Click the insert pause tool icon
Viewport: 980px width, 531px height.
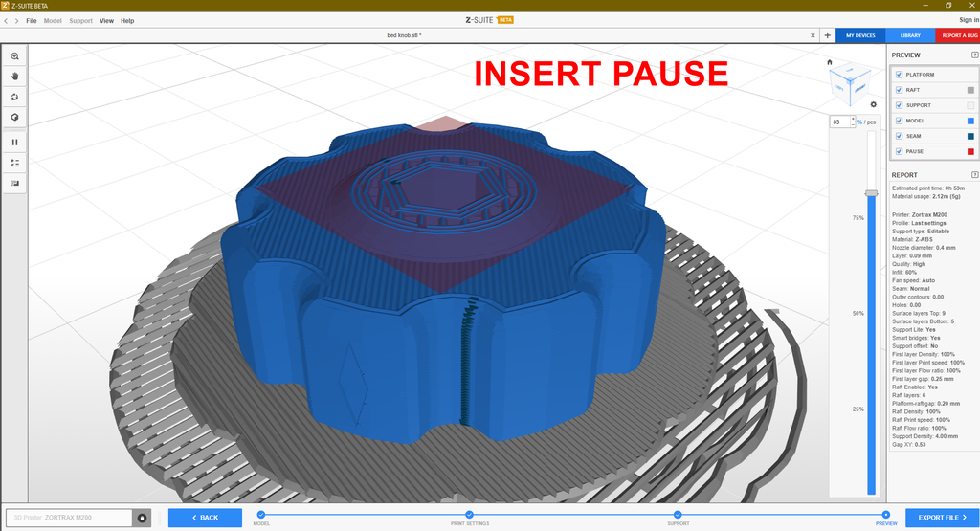click(x=14, y=142)
